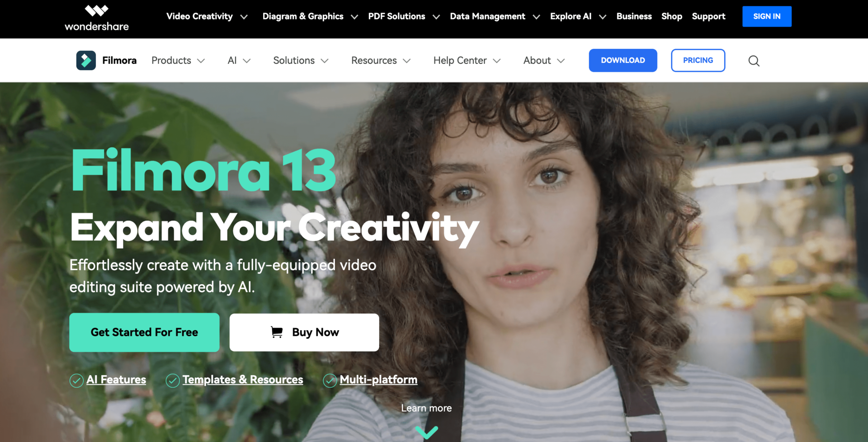Click the green down-arrow below Learn more
This screenshot has width=868, height=442.
click(x=426, y=432)
